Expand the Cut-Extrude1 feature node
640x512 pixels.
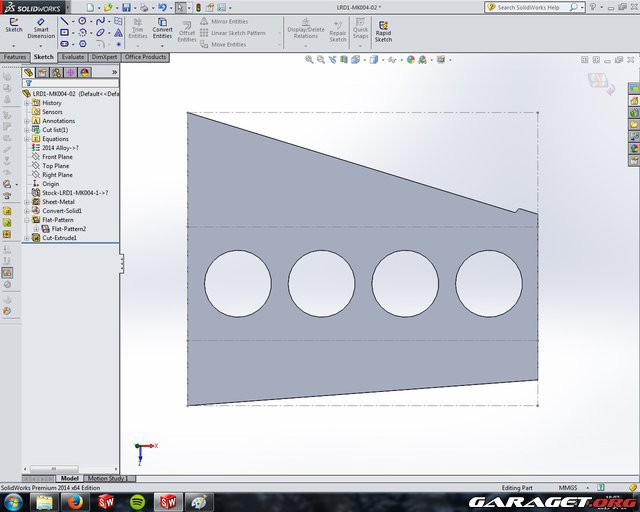click(x=27, y=238)
